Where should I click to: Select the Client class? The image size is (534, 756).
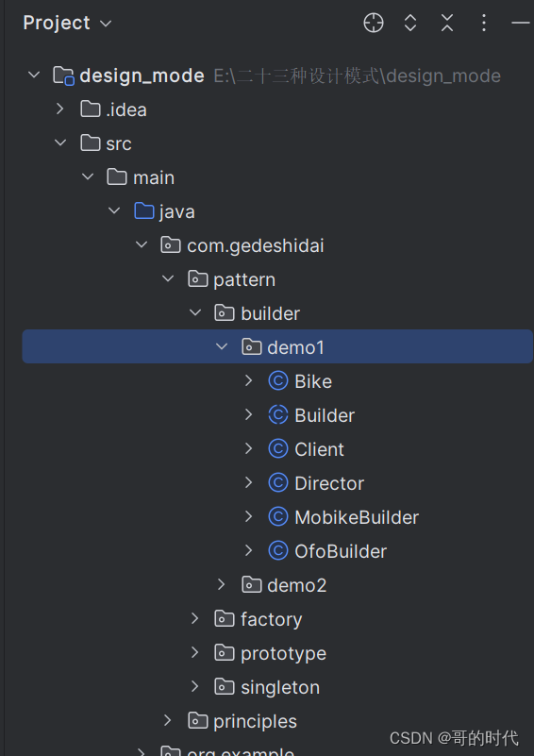319,449
